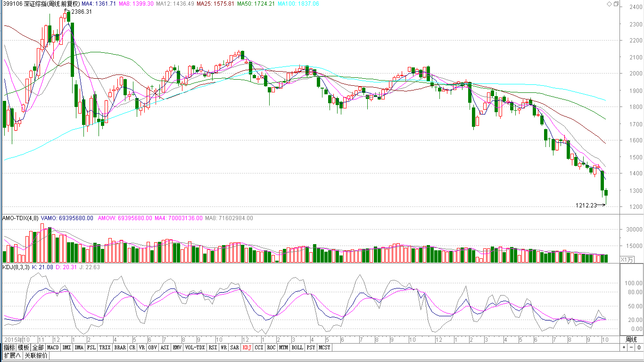
Task: Select the PSY indicator tab
Action: [x=311, y=347]
